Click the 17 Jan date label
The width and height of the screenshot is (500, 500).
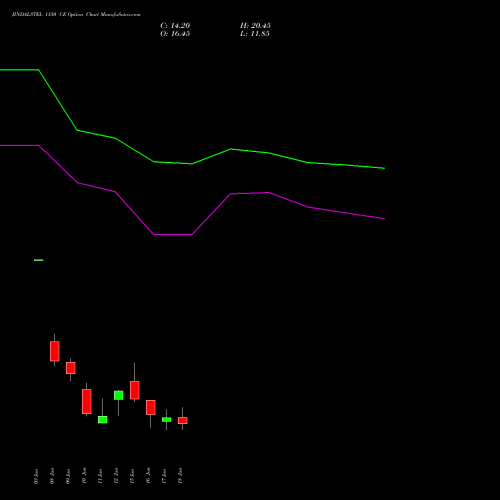click(164, 476)
